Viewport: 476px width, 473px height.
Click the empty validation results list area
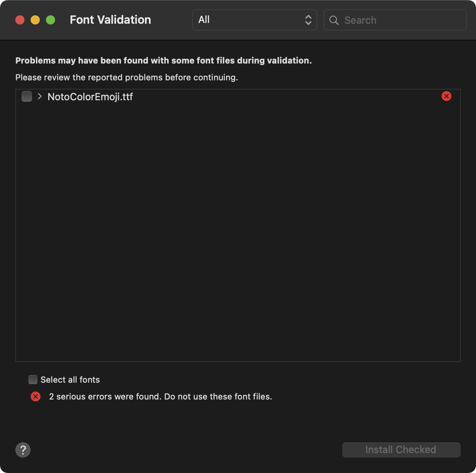238,230
